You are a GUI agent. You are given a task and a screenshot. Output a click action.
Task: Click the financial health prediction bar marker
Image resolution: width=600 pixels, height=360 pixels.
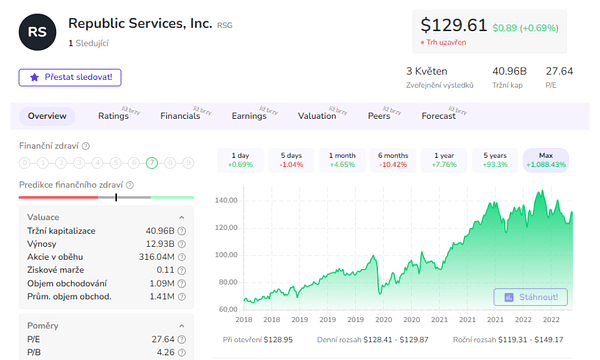[116, 197]
